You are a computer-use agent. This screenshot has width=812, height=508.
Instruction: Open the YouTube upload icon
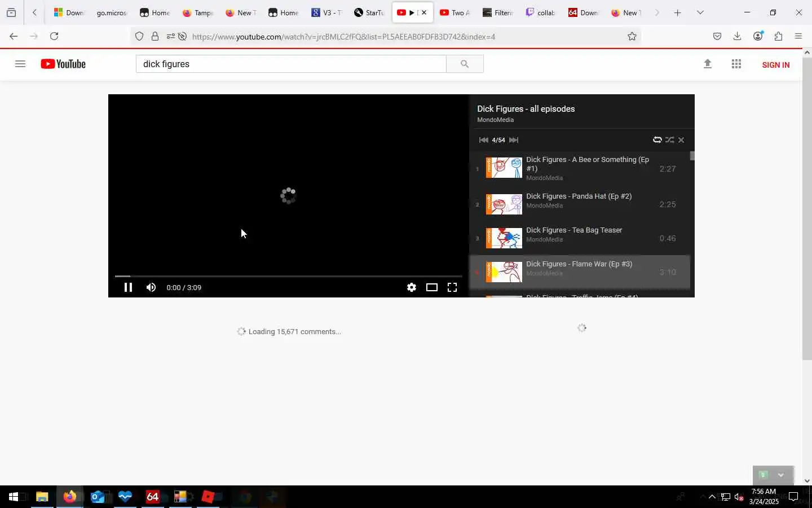708,64
